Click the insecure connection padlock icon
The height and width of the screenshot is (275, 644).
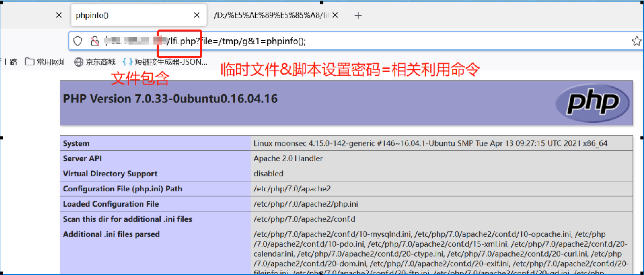pos(94,41)
